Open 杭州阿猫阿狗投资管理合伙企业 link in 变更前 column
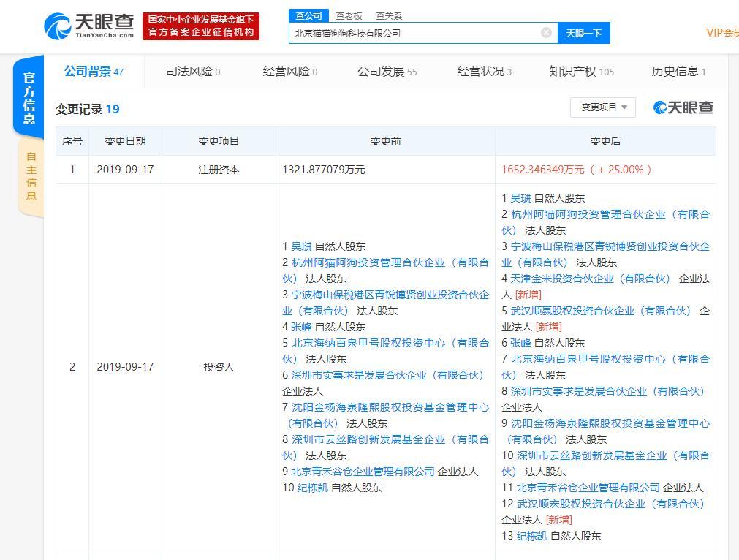 pos(385,270)
